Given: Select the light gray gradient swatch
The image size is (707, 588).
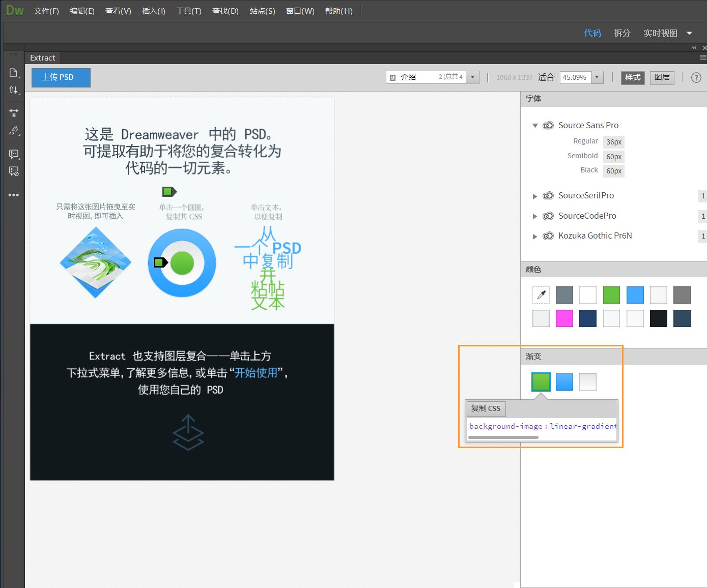Looking at the screenshot, I should tap(588, 382).
